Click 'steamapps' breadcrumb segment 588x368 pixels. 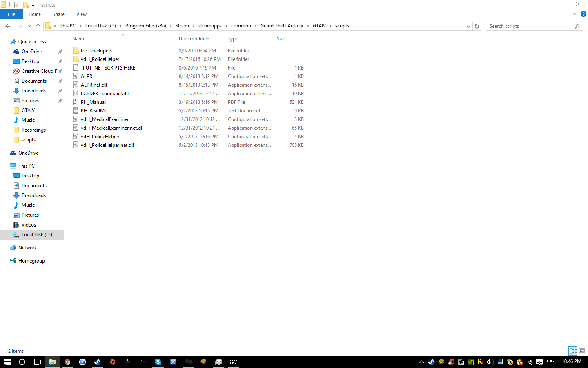pos(210,26)
